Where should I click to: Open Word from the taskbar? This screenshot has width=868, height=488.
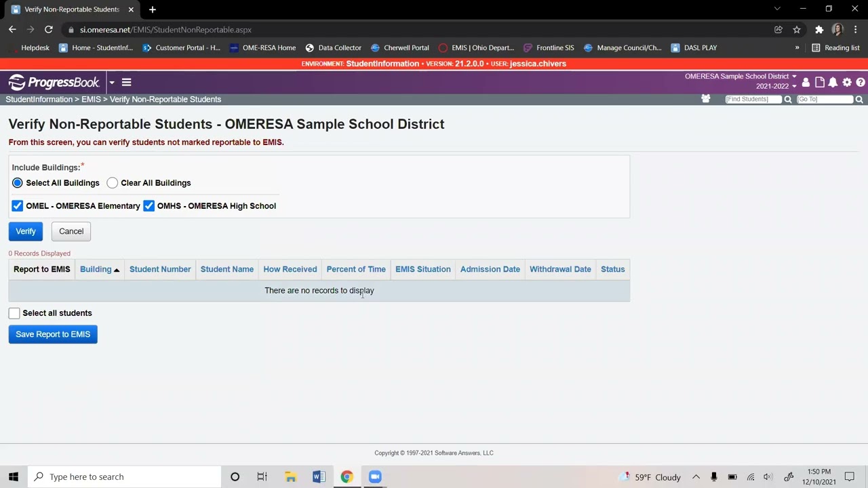tap(319, 476)
